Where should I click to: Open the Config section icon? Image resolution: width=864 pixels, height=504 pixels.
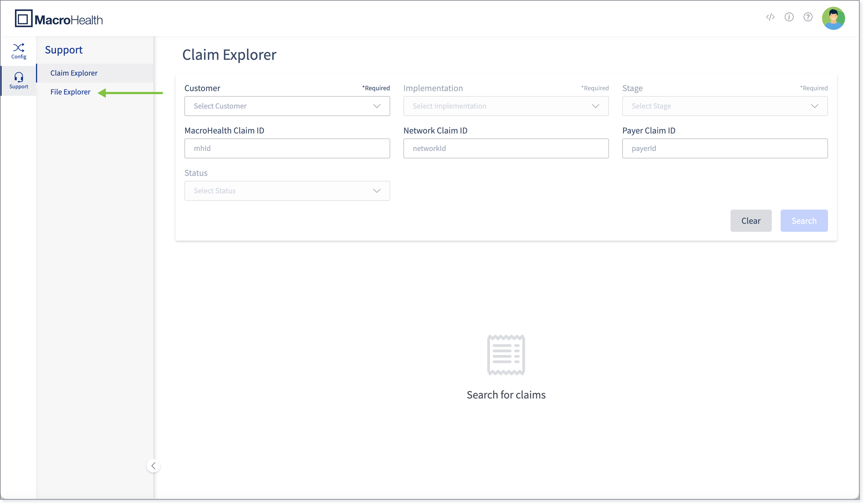tap(19, 51)
